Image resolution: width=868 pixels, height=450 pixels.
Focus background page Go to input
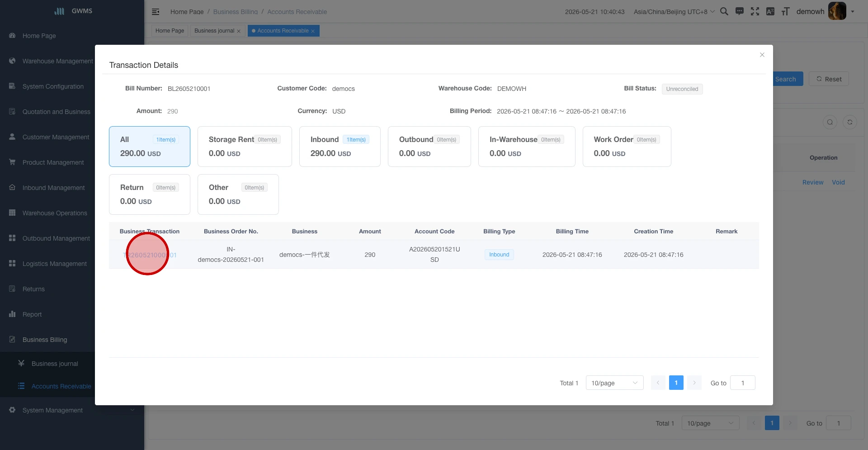coord(839,423)
